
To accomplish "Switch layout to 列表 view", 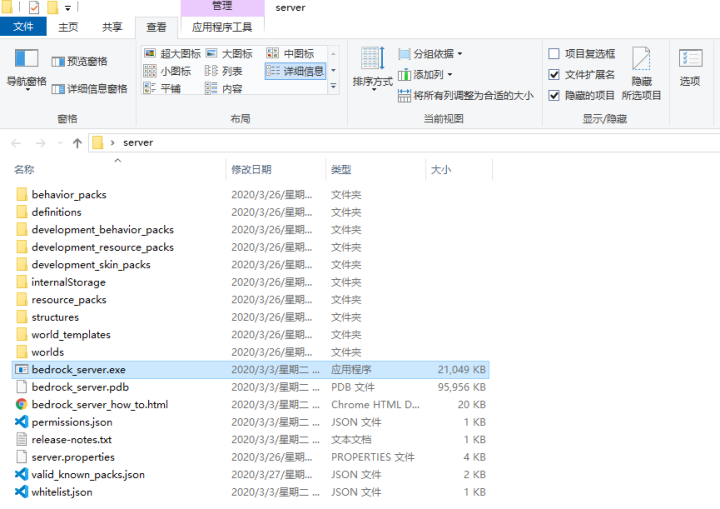I will pos(224,71).
